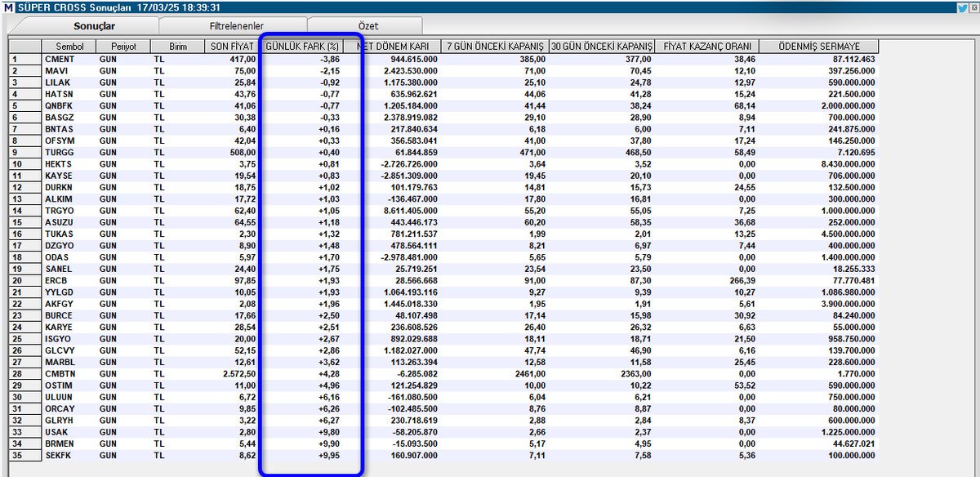This screenshot has height=477, width=980.
Task: Click the Birim column header
Action: [x=177, y=47]
